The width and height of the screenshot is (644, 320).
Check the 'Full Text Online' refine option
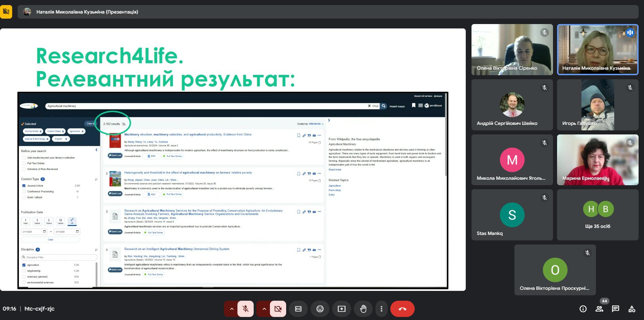click(x=24, y=163)
